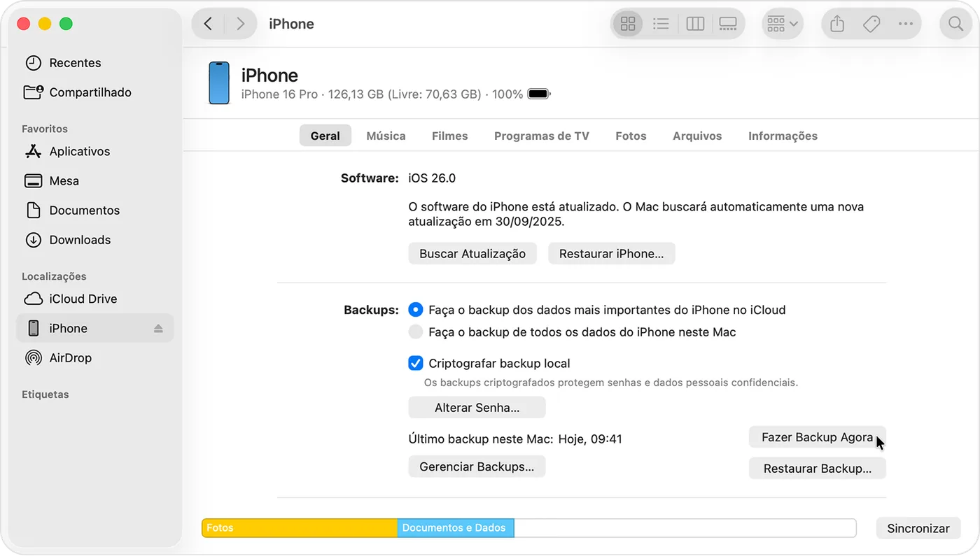Open Documentos icon in sidebar

33,211
